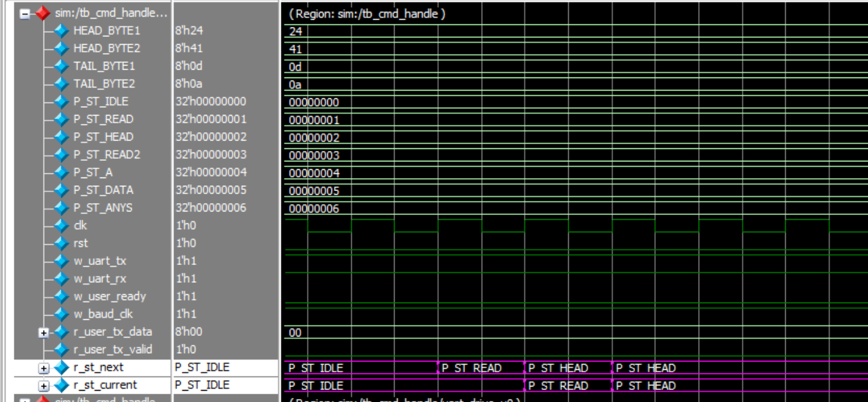Select the w_baud_clk signal name

point(103,314)
